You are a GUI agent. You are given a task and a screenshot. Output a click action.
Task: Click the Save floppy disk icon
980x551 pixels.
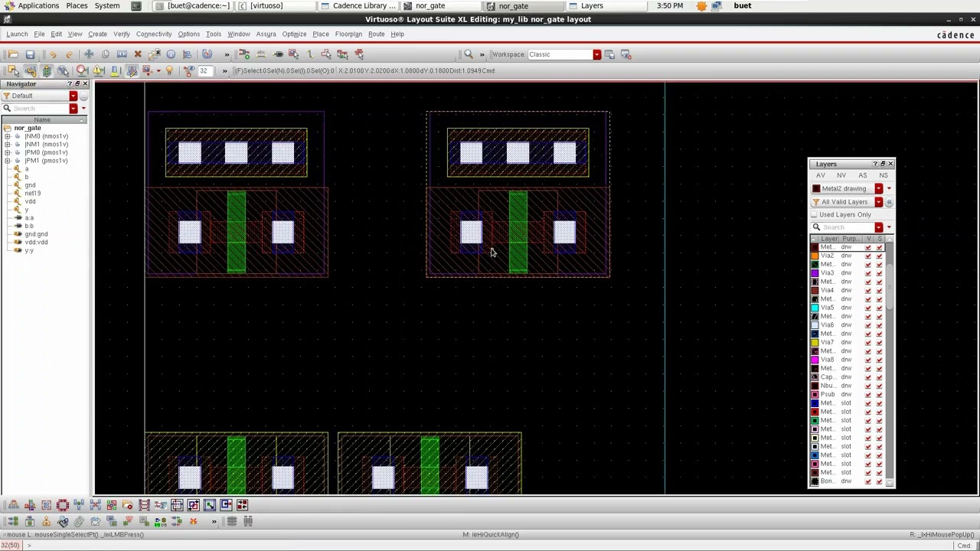pos(30,54)
